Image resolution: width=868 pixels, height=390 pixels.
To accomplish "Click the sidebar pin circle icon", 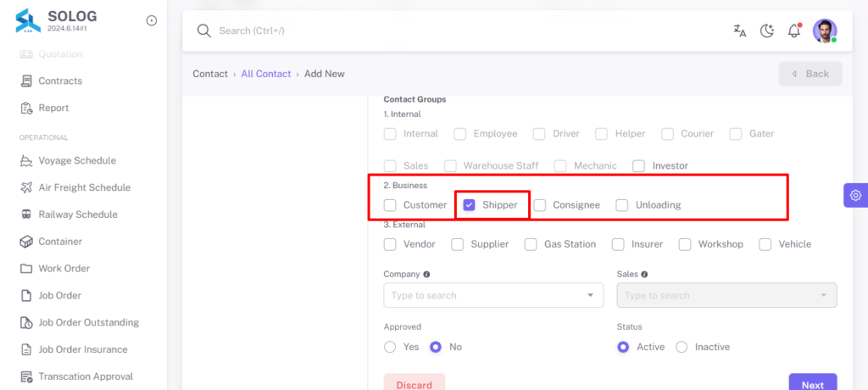I will coord(152,20).
